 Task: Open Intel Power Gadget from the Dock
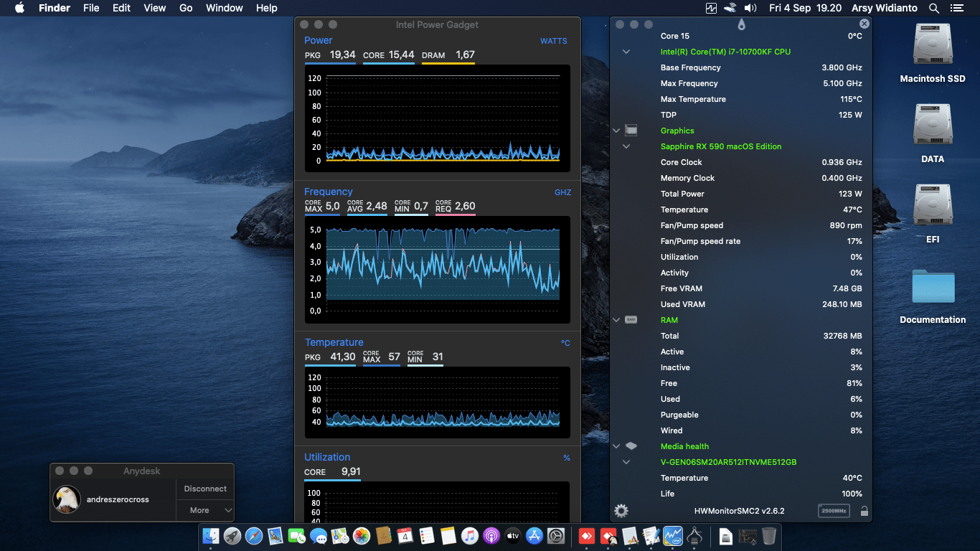tap(673, 536)
